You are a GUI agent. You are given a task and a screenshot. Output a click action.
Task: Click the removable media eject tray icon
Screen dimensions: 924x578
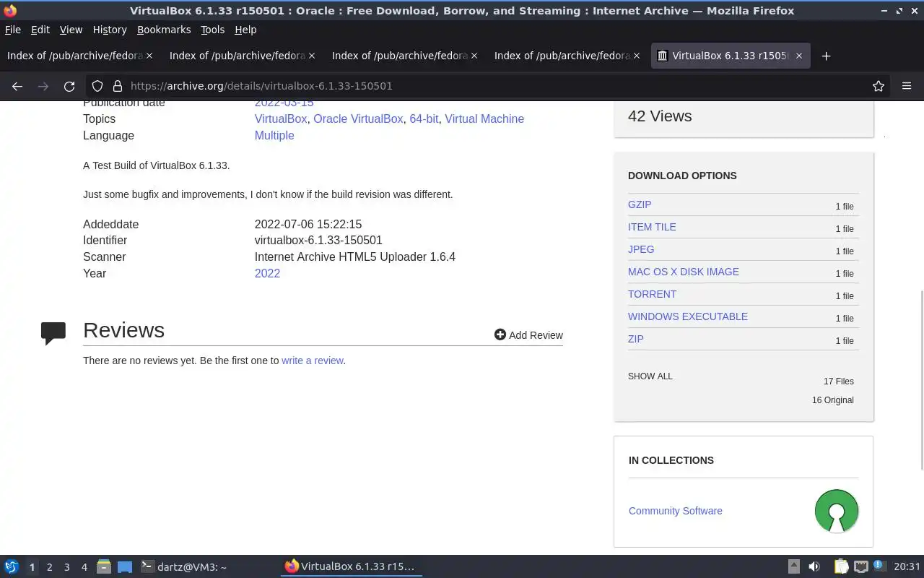pyautogui.click(x=793, y=567)
